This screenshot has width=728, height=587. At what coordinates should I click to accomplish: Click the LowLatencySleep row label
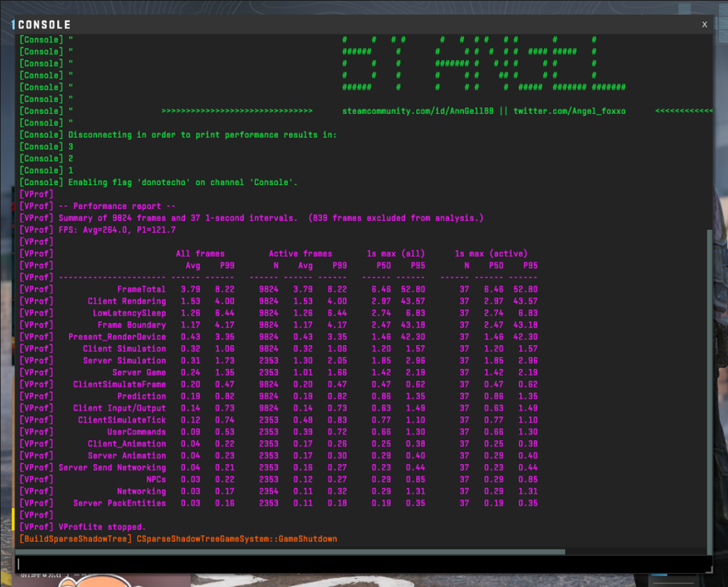pyautogui.click(x=129, y=313)
